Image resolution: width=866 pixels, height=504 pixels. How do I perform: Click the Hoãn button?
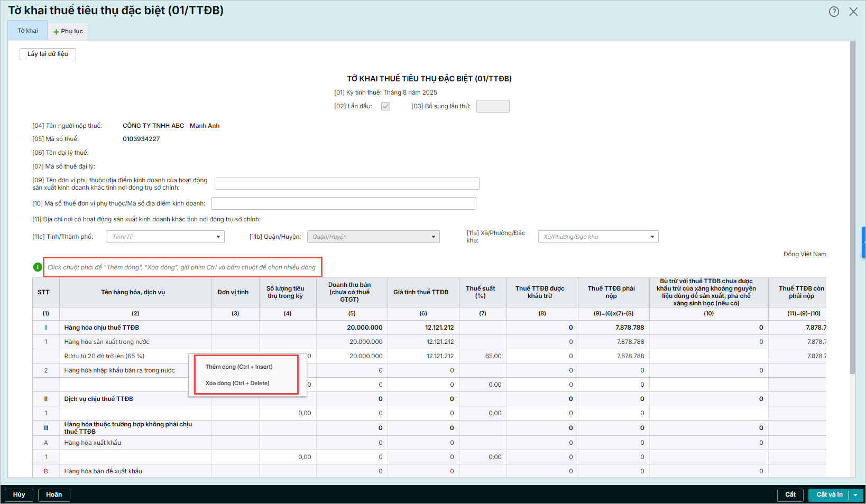[54, 494]
